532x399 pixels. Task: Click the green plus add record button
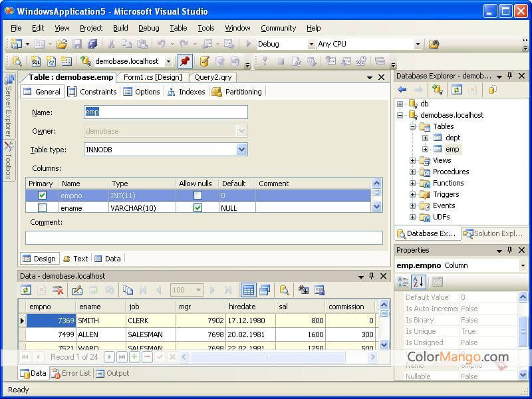pyautogui.click(x=134, y=357)
